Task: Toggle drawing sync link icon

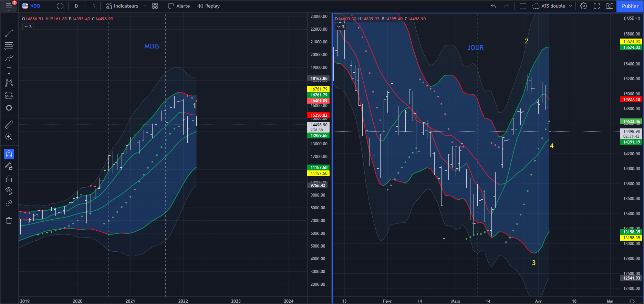Action: pos(9,203)
